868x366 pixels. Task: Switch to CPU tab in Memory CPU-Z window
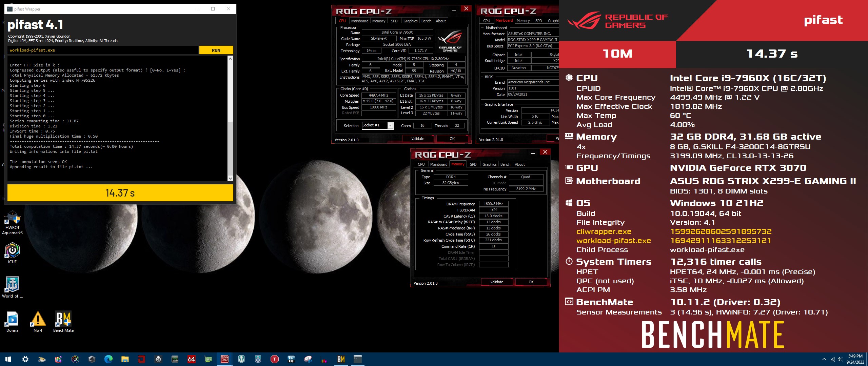(421, 164)
